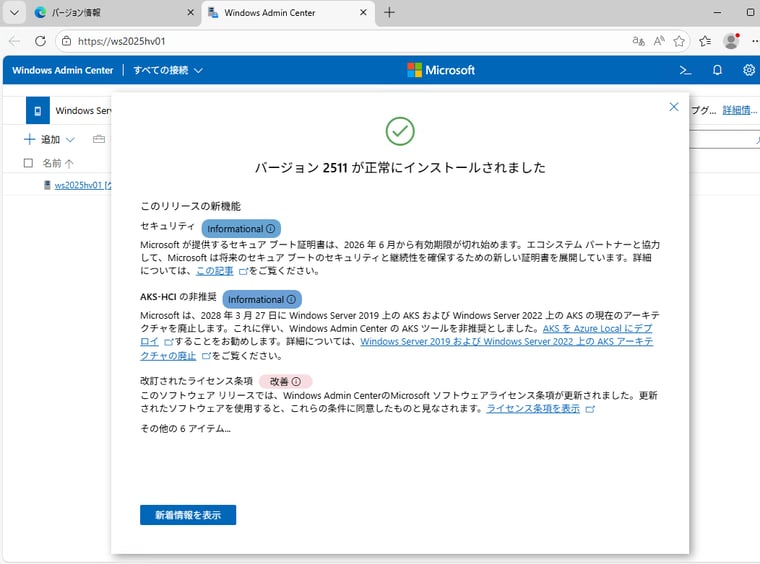Close the Windows Admin Center browser tab
760x564 pixels.
(363, 13)
